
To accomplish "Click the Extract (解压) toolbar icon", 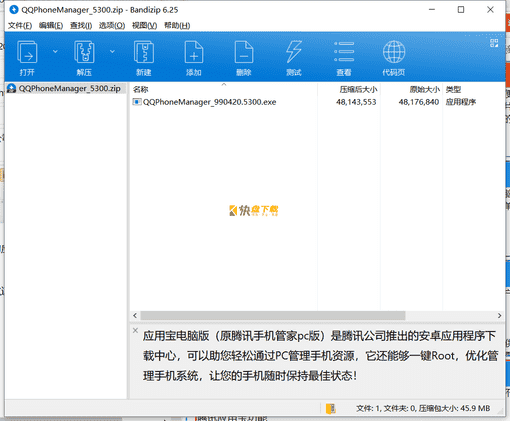I will [84, 52].
